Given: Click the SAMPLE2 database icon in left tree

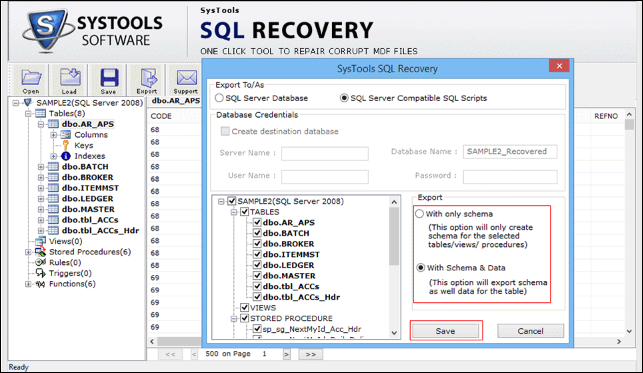Looking at the screenshot, I should [28, 102].
